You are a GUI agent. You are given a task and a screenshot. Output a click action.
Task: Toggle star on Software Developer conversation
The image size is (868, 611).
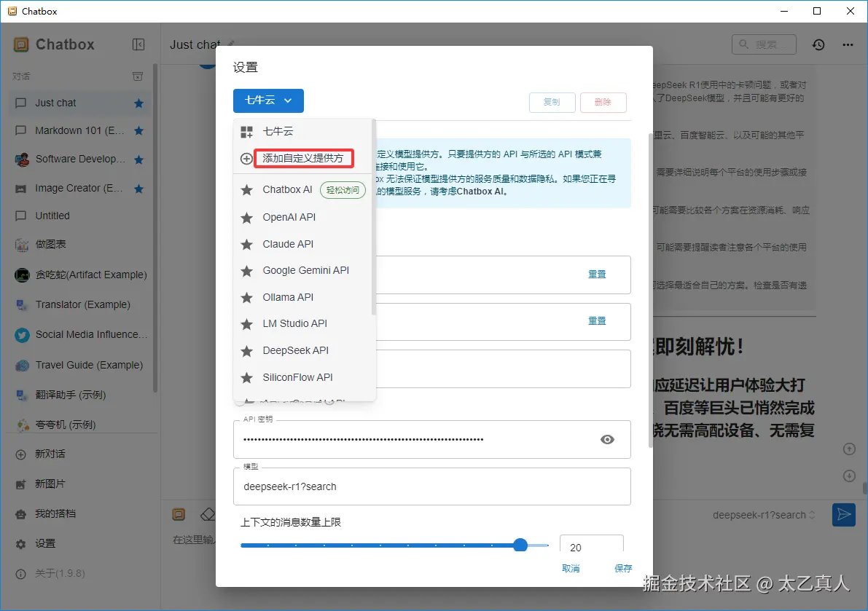click(139, 159)
